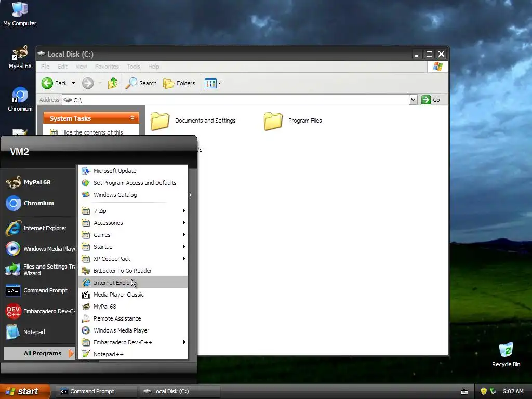The image size is (532, 399).
Task: Switch to Local Disk (C:) taskbar button
Action: click(x=179, y=391)
